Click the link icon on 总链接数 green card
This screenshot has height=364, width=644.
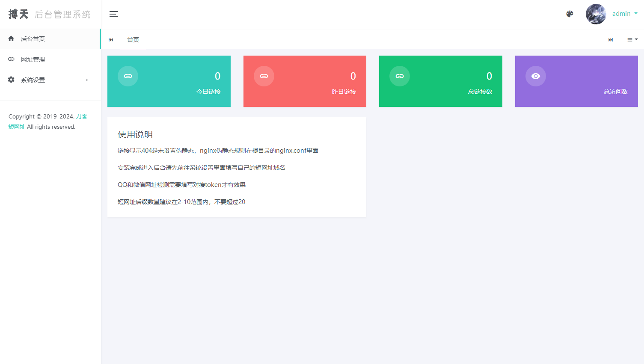coord(399,76)
